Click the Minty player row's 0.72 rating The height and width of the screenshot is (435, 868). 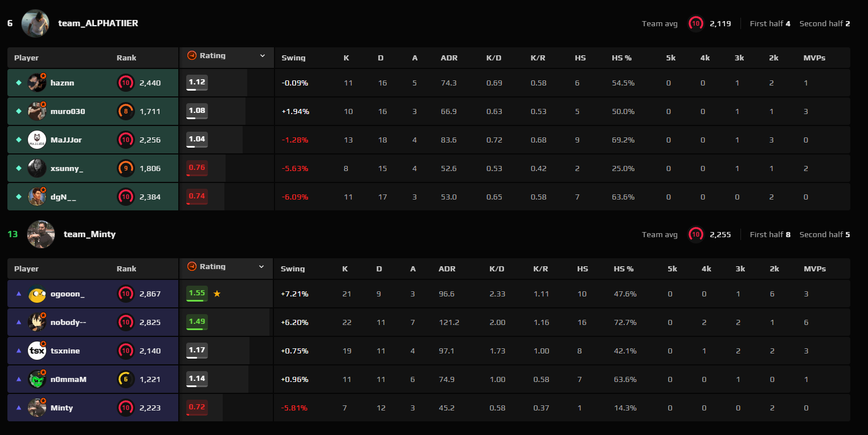pos(197,408)
